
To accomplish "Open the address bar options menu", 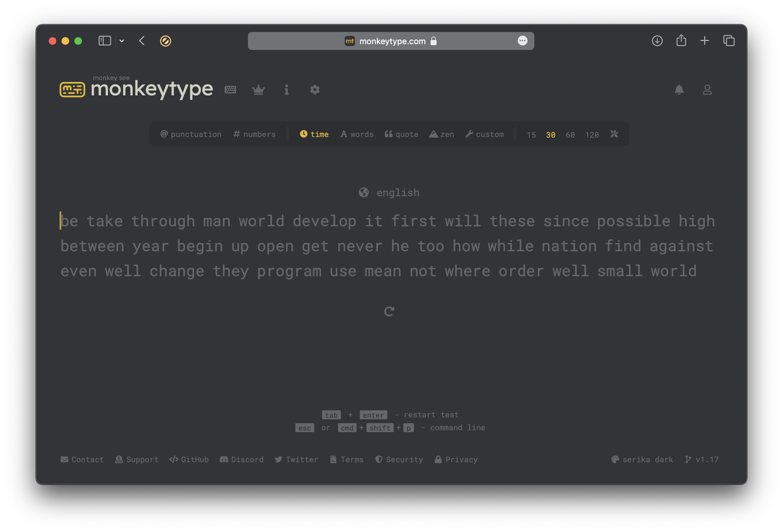I will [523, 41].
